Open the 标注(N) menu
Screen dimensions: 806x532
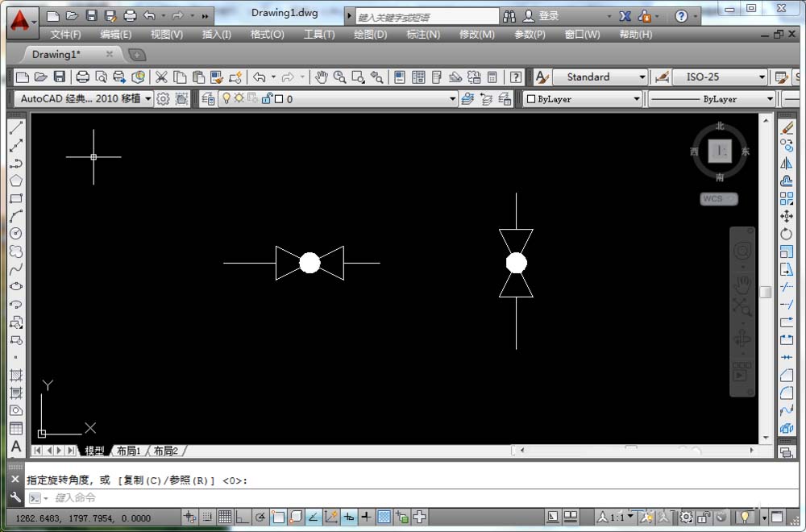pyautogui.click(x=423, y=35)
